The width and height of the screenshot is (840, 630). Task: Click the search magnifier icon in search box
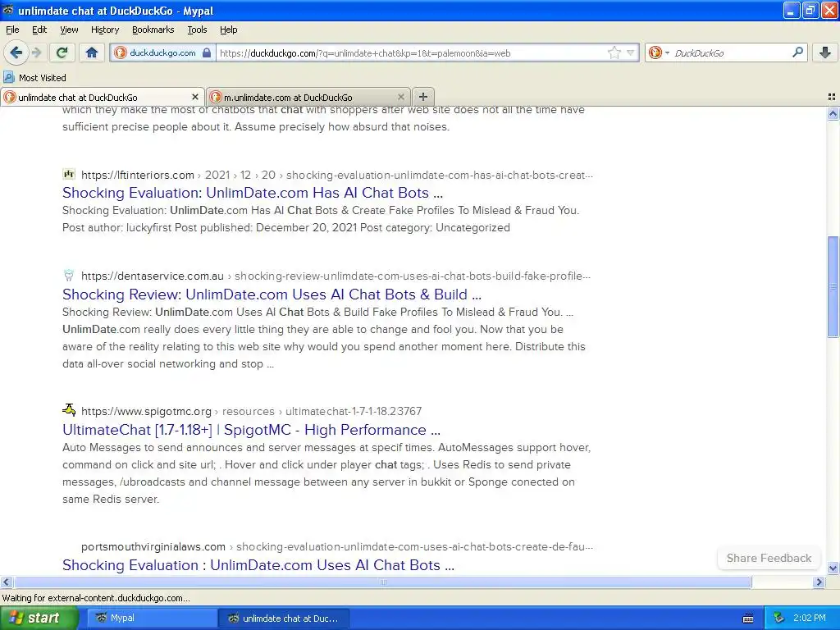click(797, 52)
